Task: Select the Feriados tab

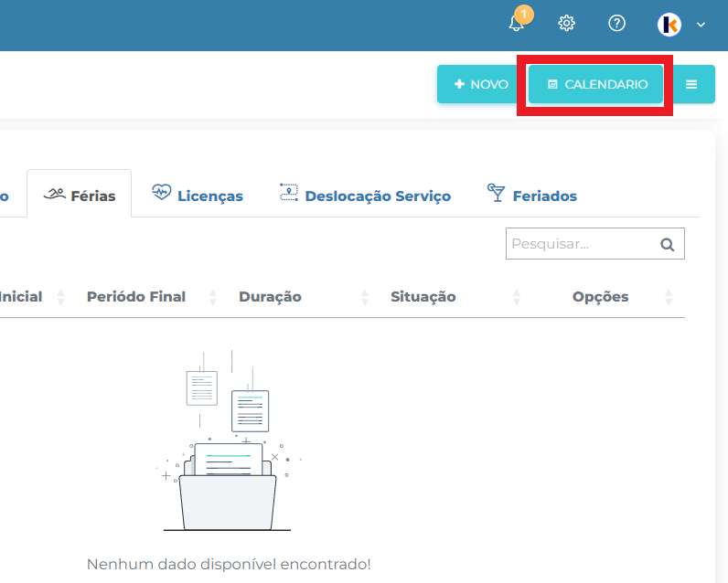Action: click(532, 195)
